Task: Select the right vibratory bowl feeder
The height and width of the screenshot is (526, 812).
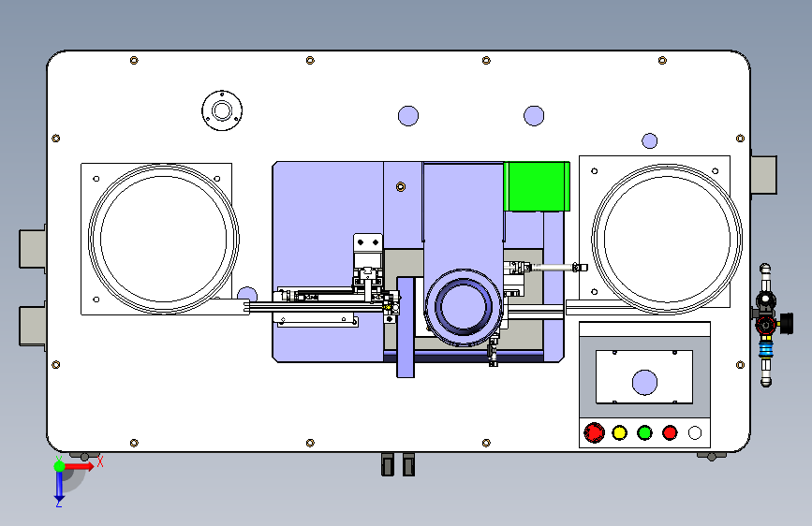Action: (x=667, y=239)
